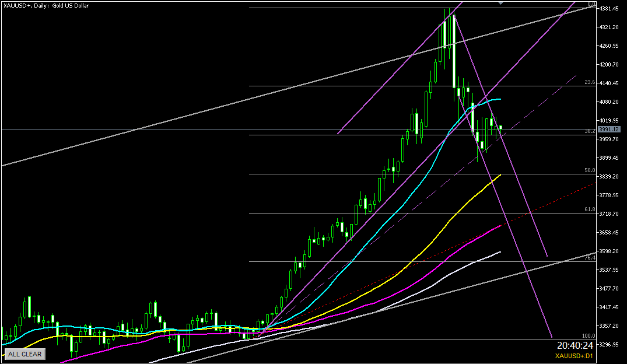Select the right end of the yellow moving average
The height and width of the screenshot is (364, 627).
500,174
